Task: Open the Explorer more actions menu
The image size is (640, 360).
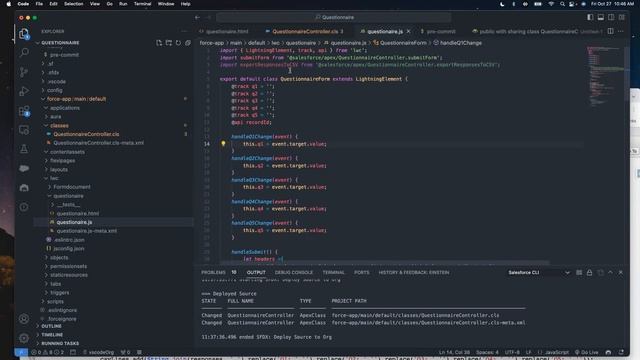Action: click(x=184, y=31)
